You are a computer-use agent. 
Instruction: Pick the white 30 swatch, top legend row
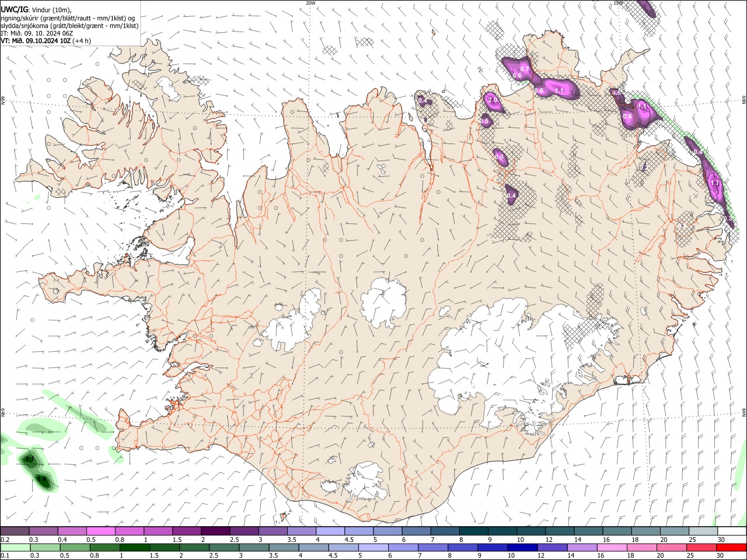tap(731, 531)
